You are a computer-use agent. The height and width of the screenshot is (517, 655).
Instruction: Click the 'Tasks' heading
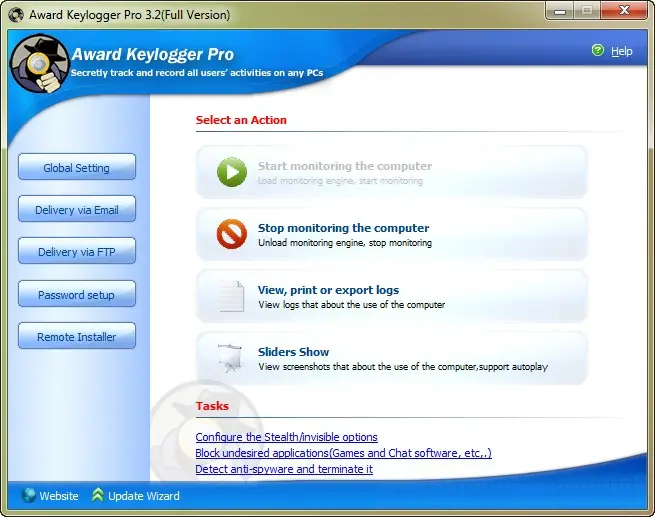pos(212,406)
